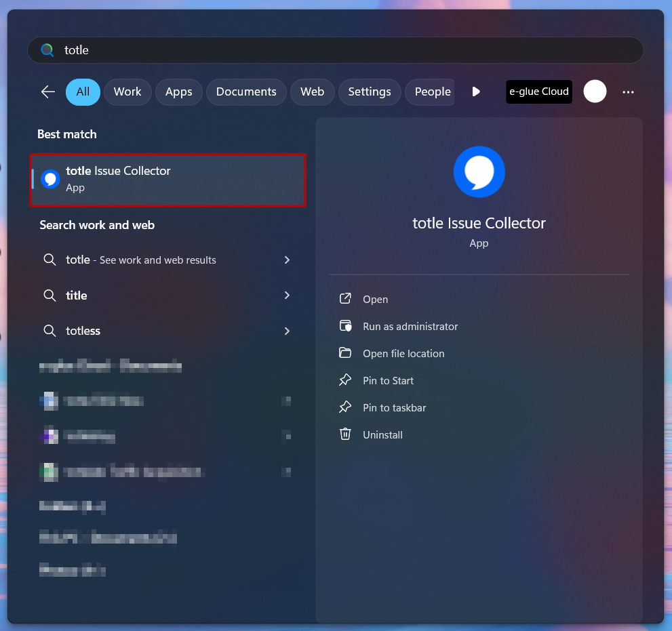Open the white profile avatar
The width and height of the screenshot is (672, 631).
pyautogui.click(x=595, y=91)
